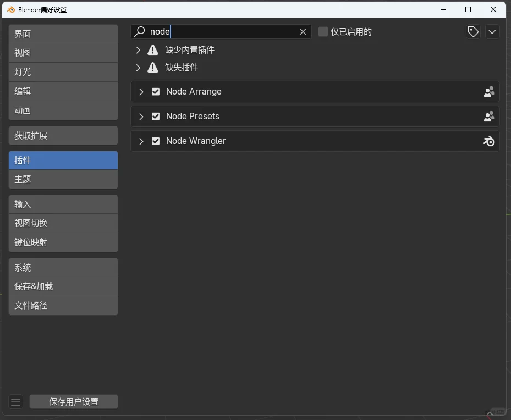Uncheck the Node Arrange add-on
The image size is (511, 420).
click(x=156, y=92)
